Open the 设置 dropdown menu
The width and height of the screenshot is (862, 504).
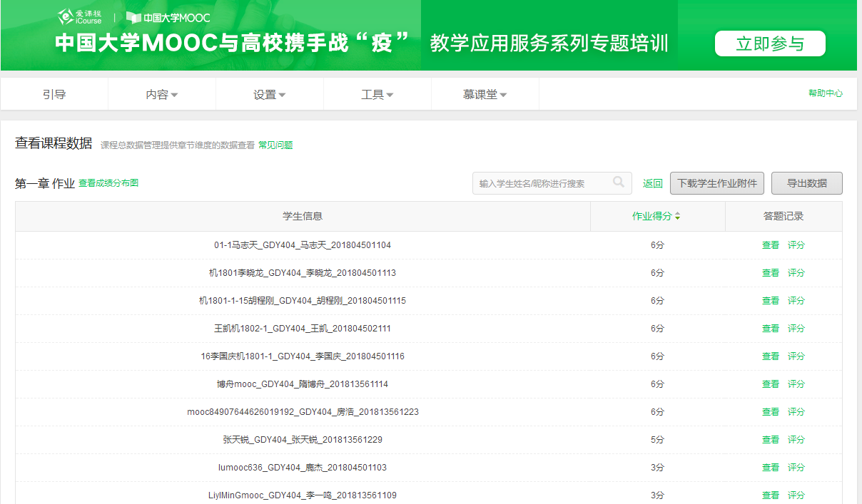270,95
